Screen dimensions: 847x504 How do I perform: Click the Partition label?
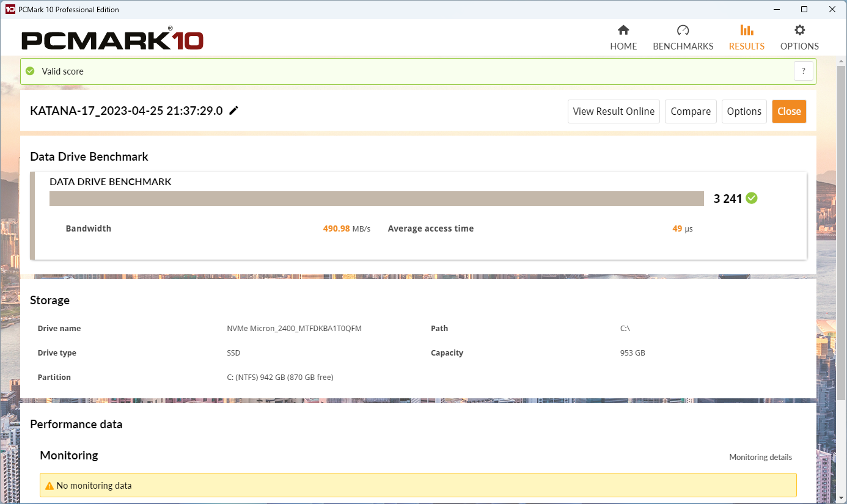[x=54, y=378]
